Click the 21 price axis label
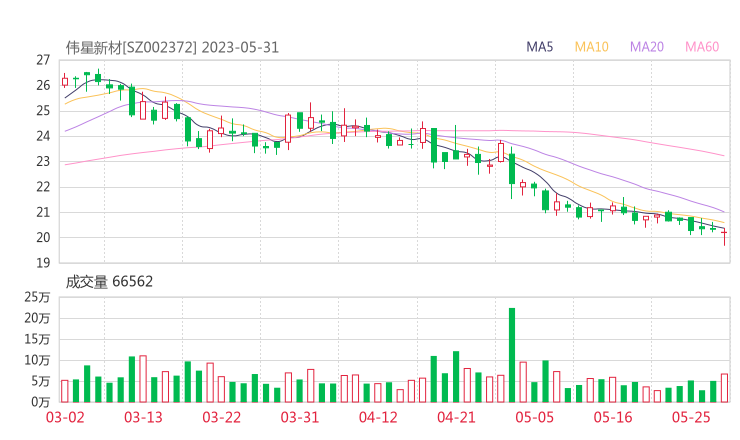Image resolution: width=740 pixels, height=440 pixels. point(43,212)
